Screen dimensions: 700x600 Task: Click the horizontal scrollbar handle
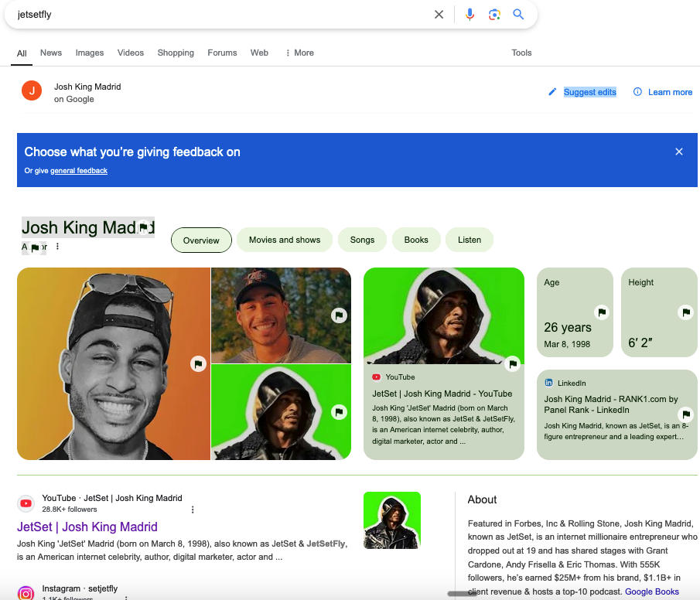pos(463,594)
